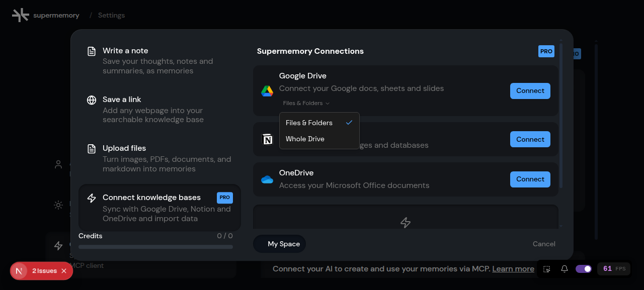Dismiss the 2 Issues badge with X

[64, 271]
